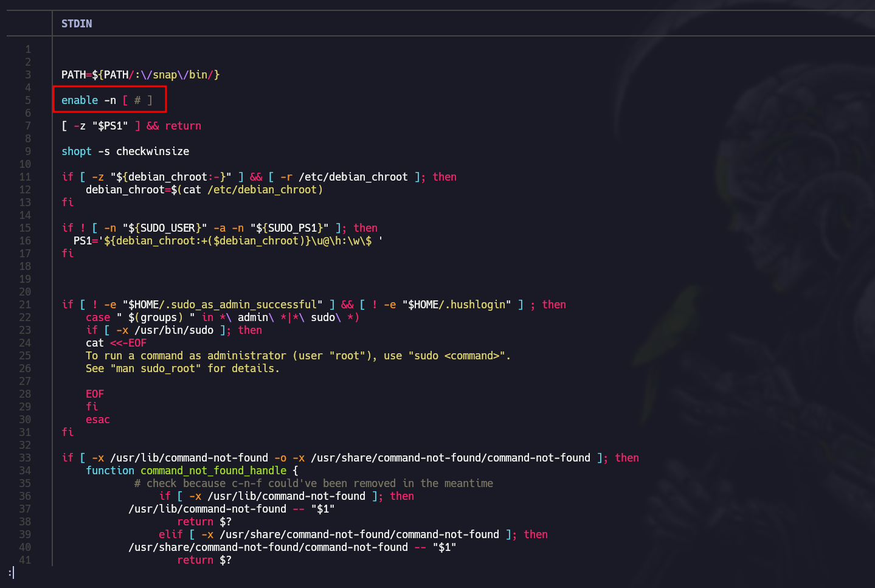Click the pager prompt colon at bottom

[x=10, y=573]
